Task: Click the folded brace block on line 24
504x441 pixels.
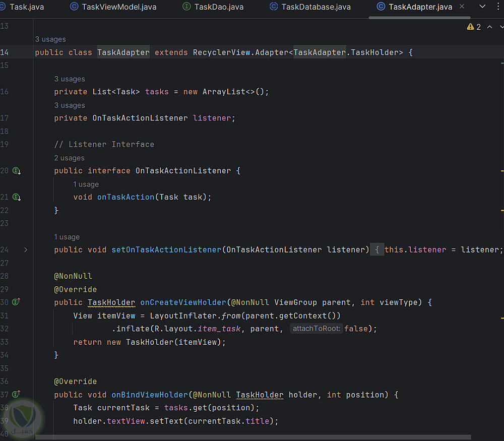Action: (x=377, y=250)
